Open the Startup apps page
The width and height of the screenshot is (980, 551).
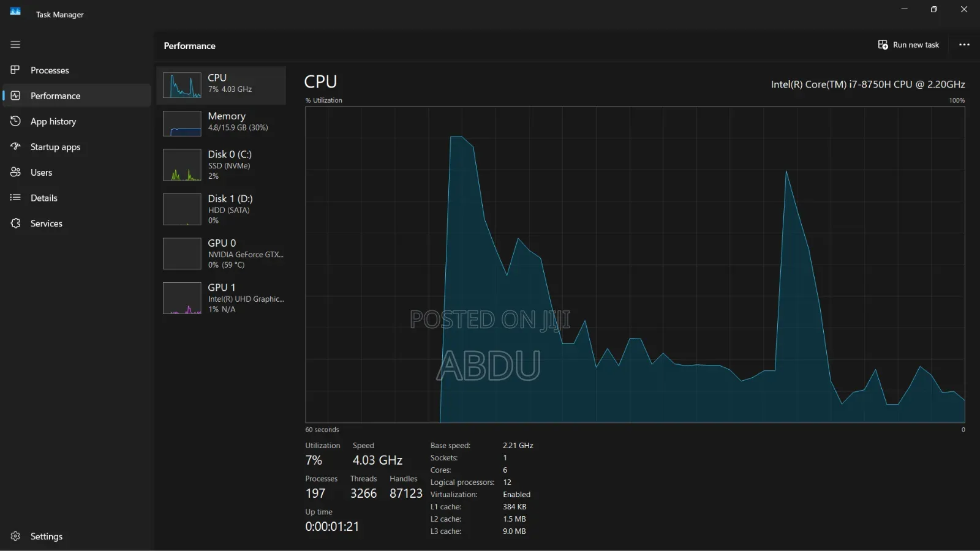point(55,147)
